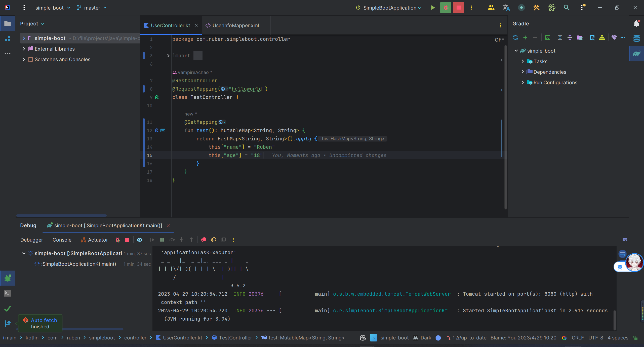
Task: Stop the running SimpleBootApplication
Action: click(458, 8)
